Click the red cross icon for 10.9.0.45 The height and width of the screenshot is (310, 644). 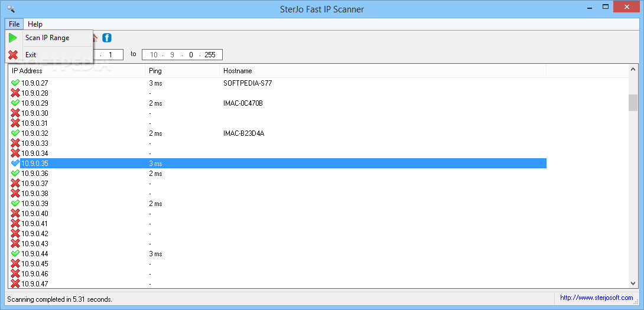[x=15, y=263]
